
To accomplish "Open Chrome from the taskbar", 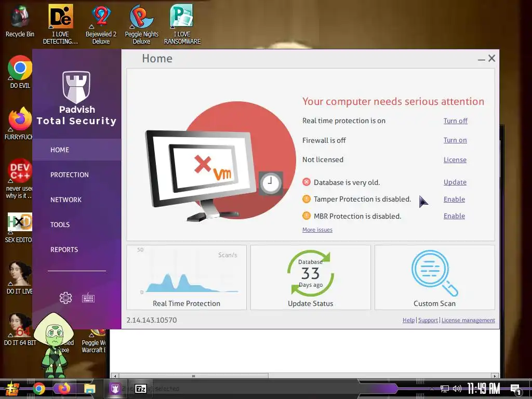I will coord(38,389).
